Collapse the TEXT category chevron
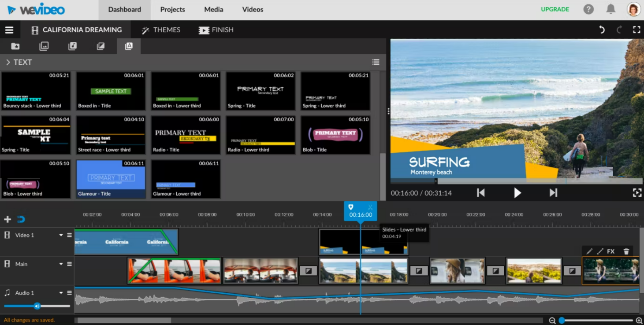The image size is (644, 325). [x=8, y=62]
